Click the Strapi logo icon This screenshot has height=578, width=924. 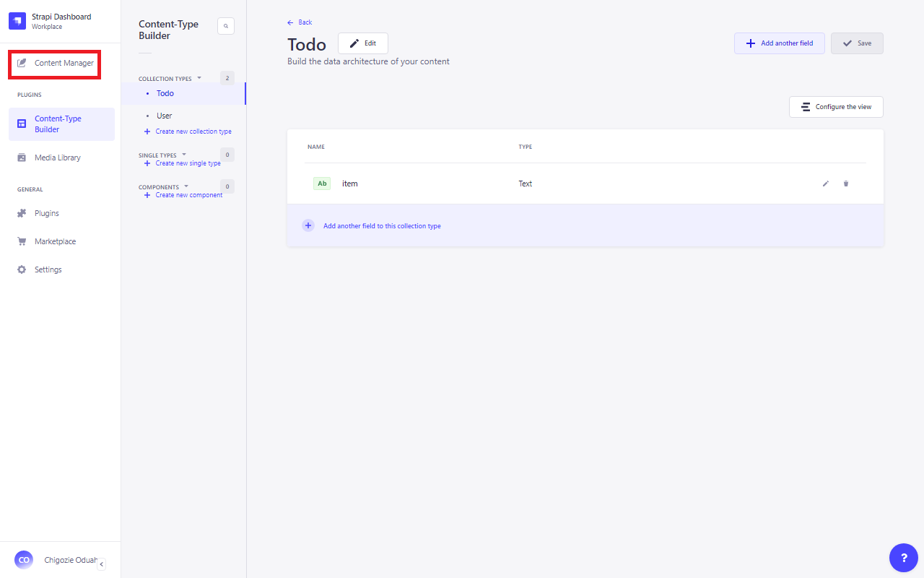(17, 21)
